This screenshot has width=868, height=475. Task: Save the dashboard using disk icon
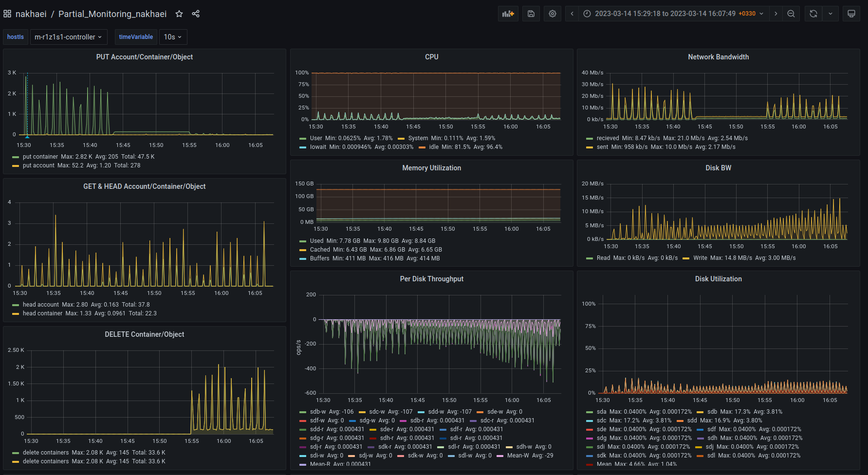(x=531, y=14)
